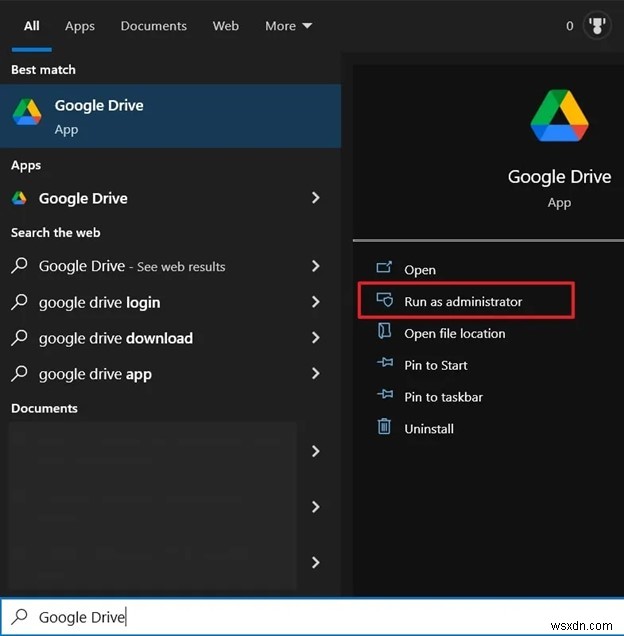Viewport: 624px width, 636px height.
Task: Click the rewards trophy icon
Action: tap(597, 26)
